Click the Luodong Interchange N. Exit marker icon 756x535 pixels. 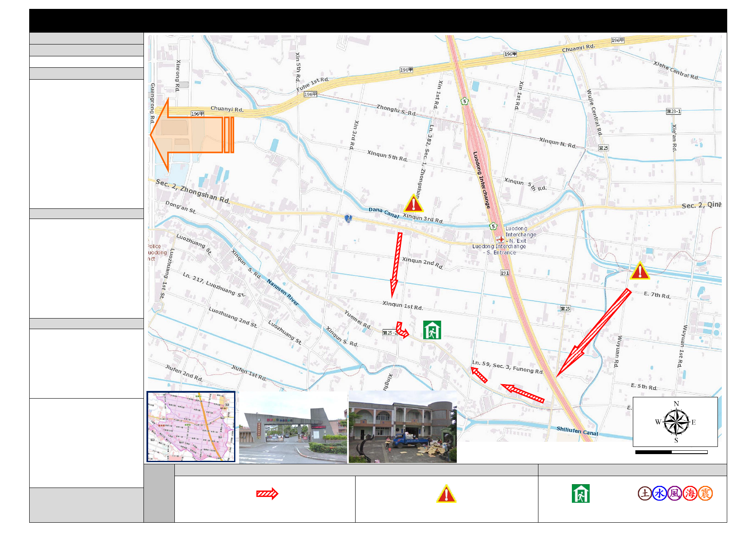tap(501, 239)
